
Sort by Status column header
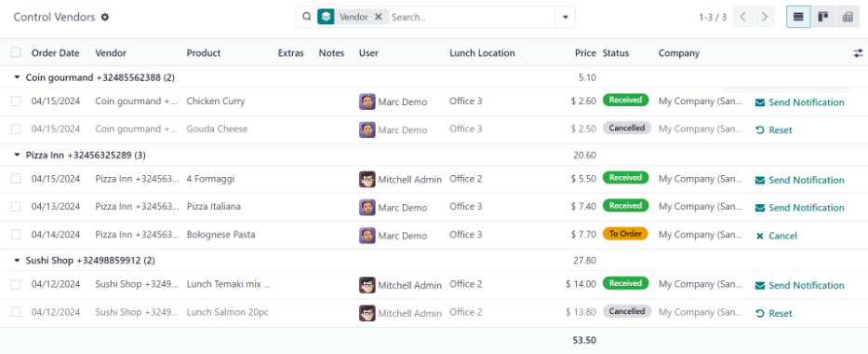616,53
